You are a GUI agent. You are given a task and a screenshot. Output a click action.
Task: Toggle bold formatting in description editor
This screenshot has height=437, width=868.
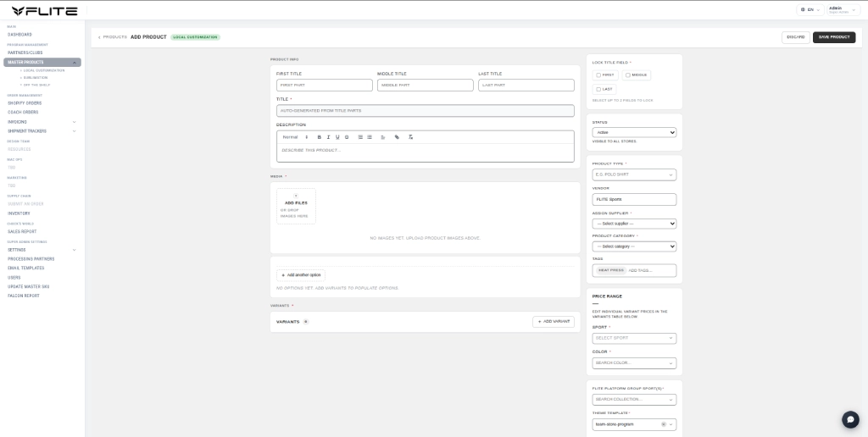point(319,137)
